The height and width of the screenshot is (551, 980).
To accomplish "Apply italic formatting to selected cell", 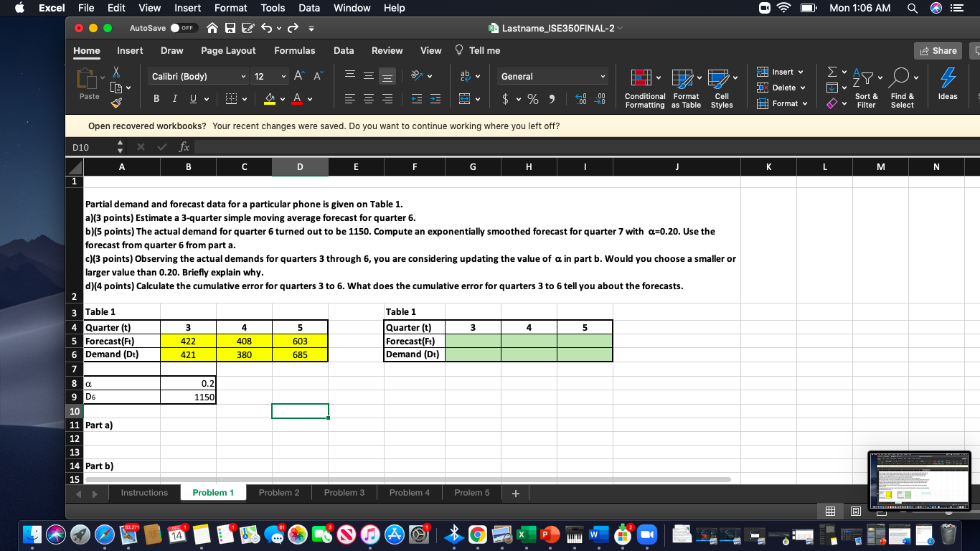I will click(x=175, y=98).
